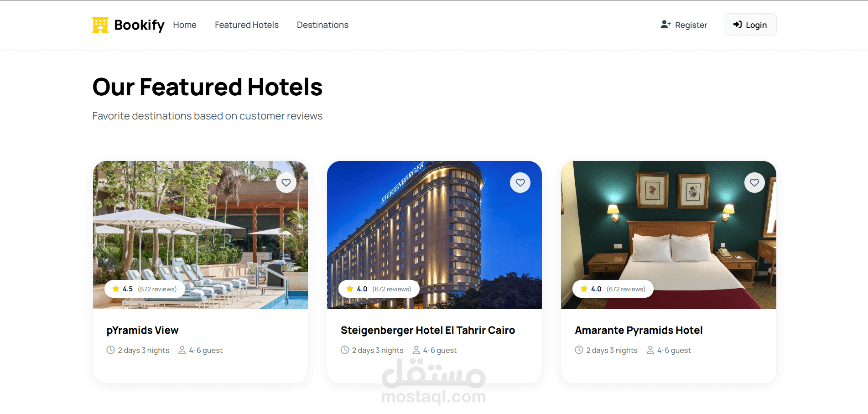Click clock icon under Amarante Pyramids Hotel

[579, 350]
